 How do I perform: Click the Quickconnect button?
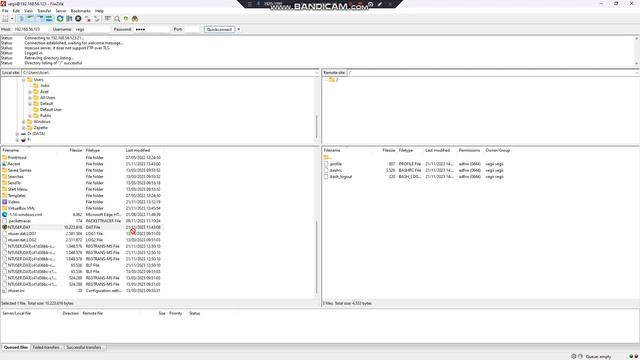pyautogui.click(x=219, y=29)
